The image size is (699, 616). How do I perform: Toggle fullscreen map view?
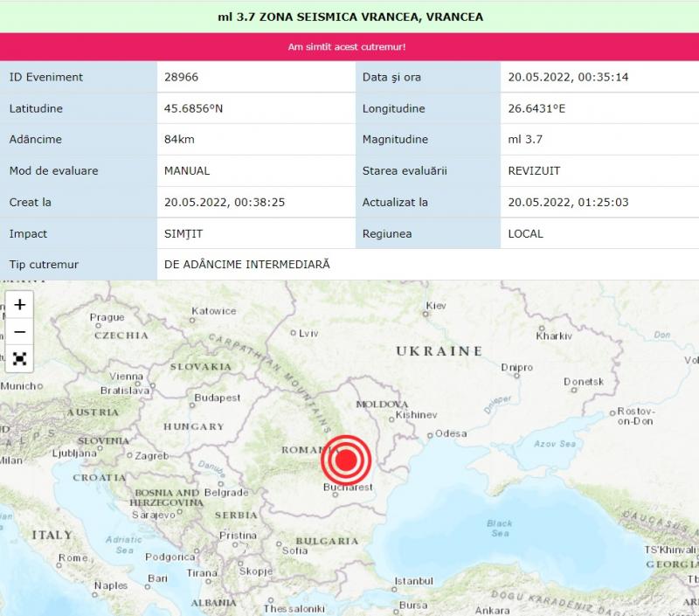[19, 358]
